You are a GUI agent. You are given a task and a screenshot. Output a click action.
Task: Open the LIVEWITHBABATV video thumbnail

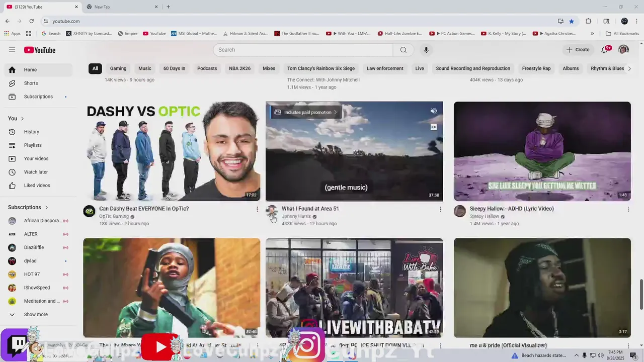[354, 288]
